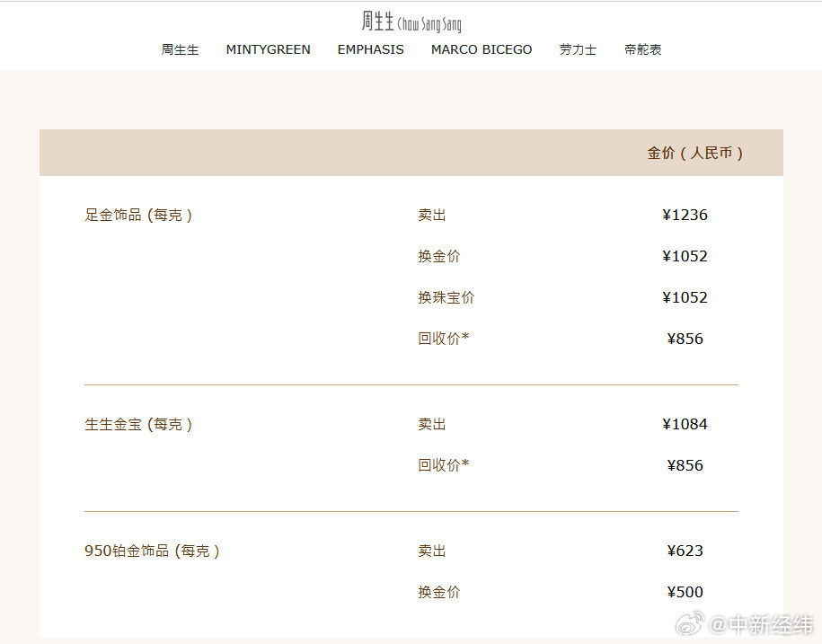
Task: Click 换金价 label under 足金饰品
Action: pyautogui.click(x=438, y=256)
